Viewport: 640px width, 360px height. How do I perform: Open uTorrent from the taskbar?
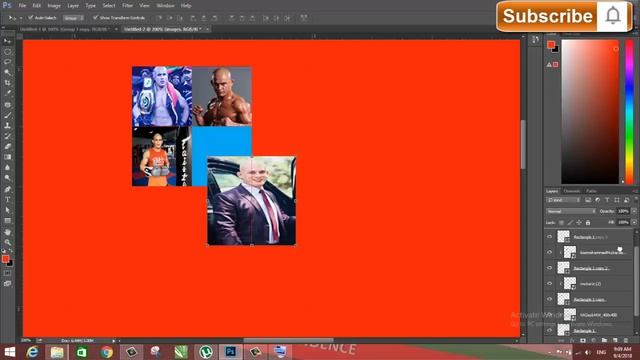click(206, 352)
